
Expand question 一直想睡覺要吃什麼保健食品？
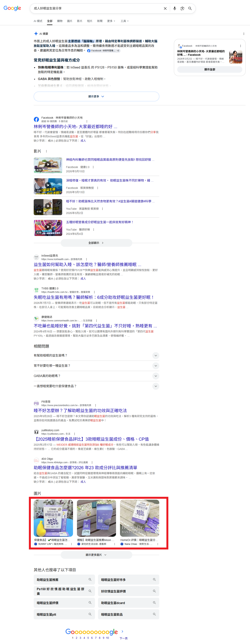coord(96,386)
